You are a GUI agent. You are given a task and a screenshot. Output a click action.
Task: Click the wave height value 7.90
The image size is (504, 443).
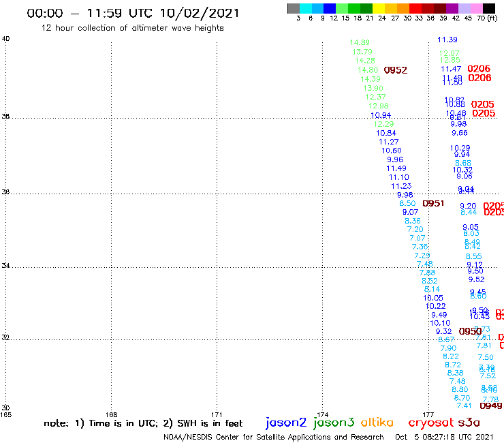(448, 348)
